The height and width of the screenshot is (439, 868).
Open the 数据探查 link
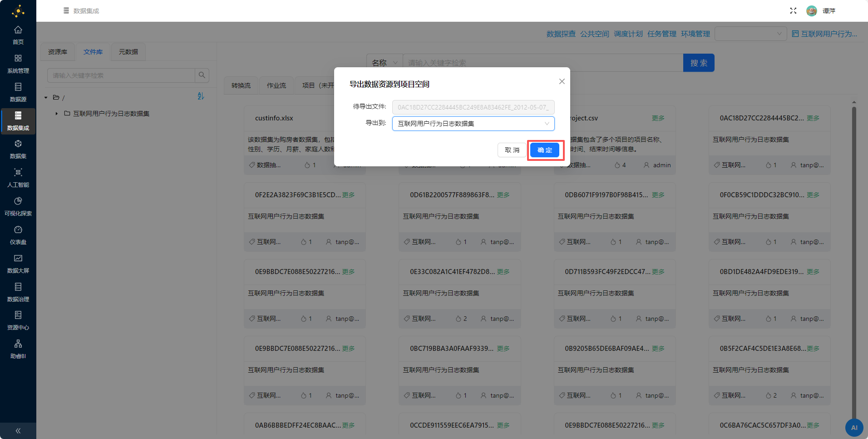coord(561,34)
